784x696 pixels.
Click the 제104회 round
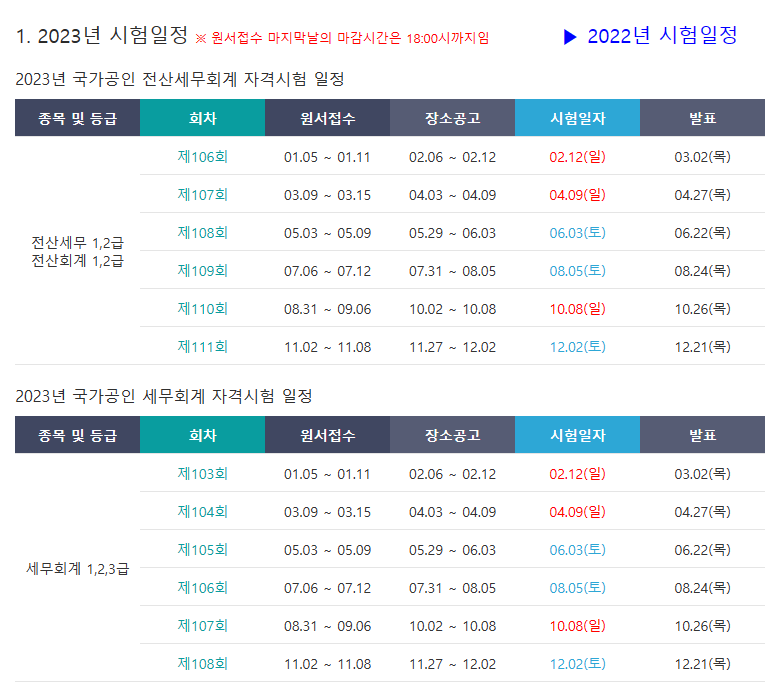coord(202,512)
